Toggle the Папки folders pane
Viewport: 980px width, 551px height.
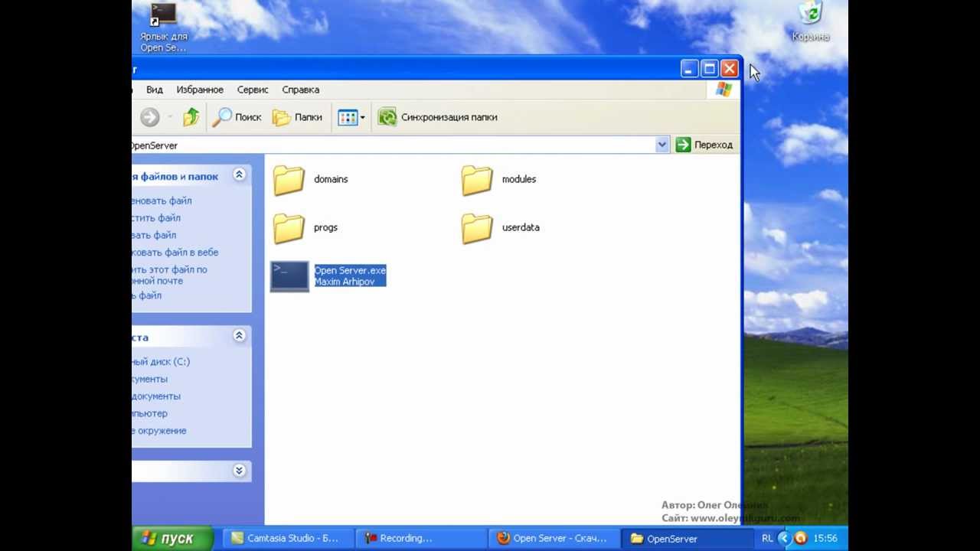point(297,117)
